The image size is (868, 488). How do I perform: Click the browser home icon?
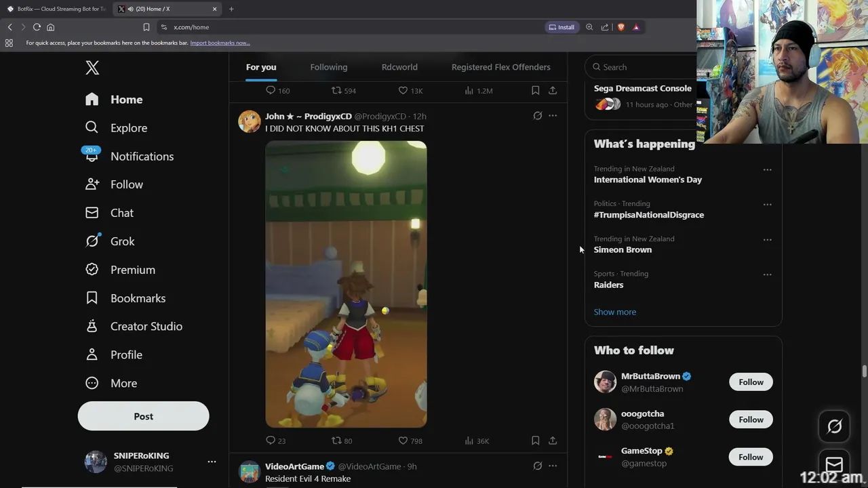(x=50, y=27)
